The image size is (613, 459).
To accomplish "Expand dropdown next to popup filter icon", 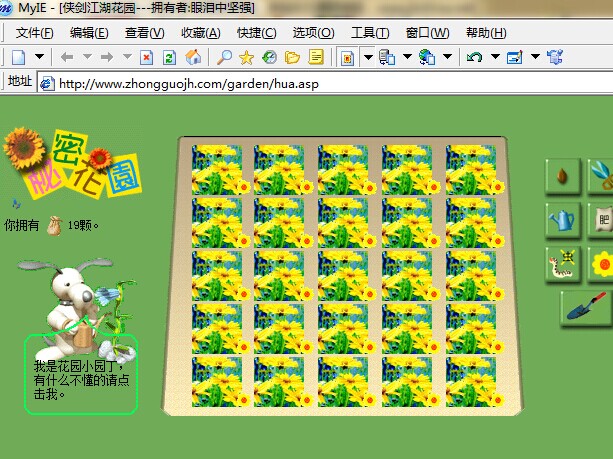I will pos(368,57).
